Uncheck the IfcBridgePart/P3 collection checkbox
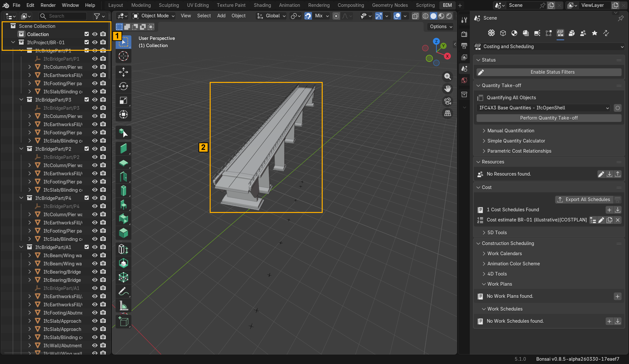 tap(86, 100)
